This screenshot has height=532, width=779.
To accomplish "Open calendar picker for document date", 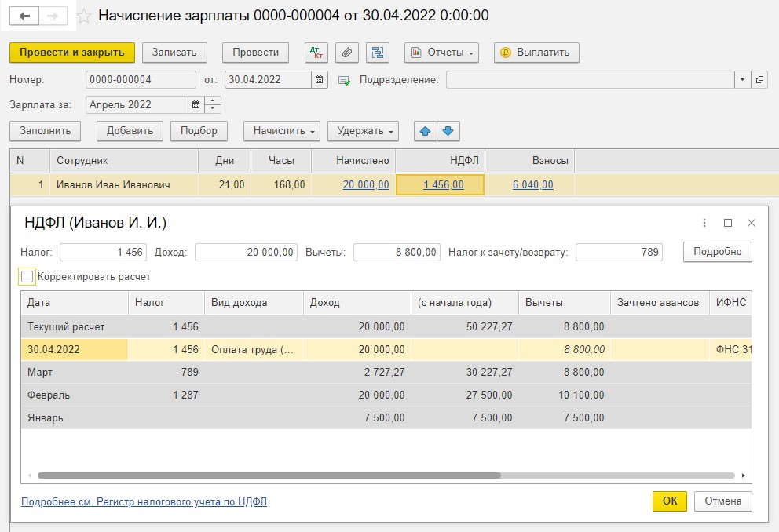I will pyautogui.click(x=319, y=80).
